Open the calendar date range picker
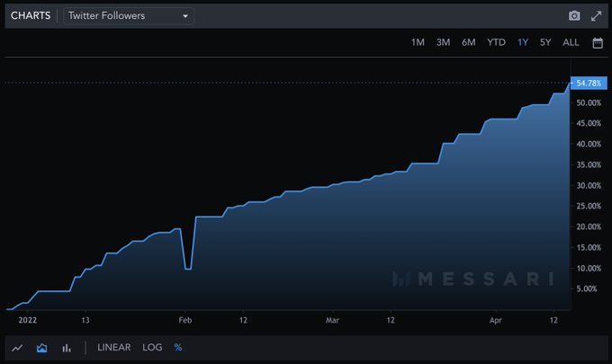 pyautogui.click(x=598, y=42)
